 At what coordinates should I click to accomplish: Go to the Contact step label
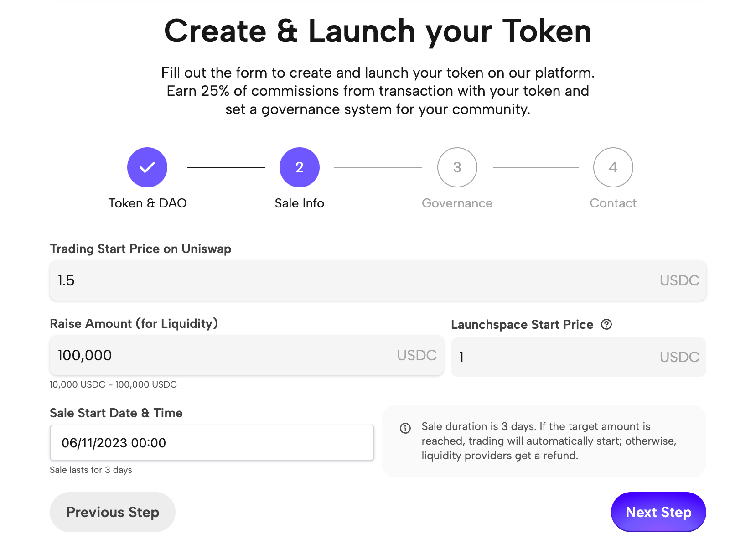point(613,203)
